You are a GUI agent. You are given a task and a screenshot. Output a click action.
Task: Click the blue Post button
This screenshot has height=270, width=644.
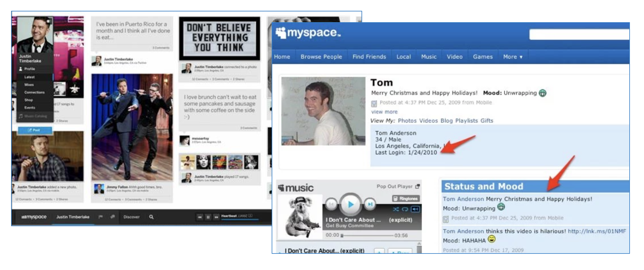pyautogui.click(x=35, y=130)
